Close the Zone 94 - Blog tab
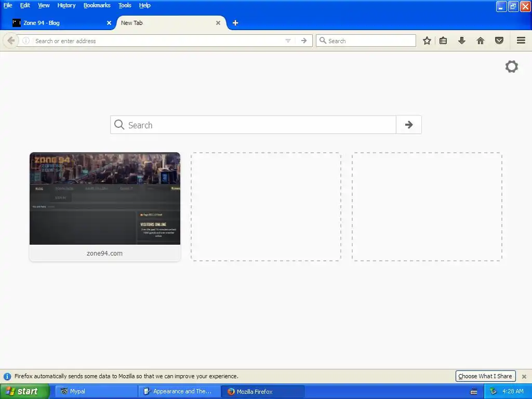The height and width of the screenshot is (399, 532). [x=109, y=23]
